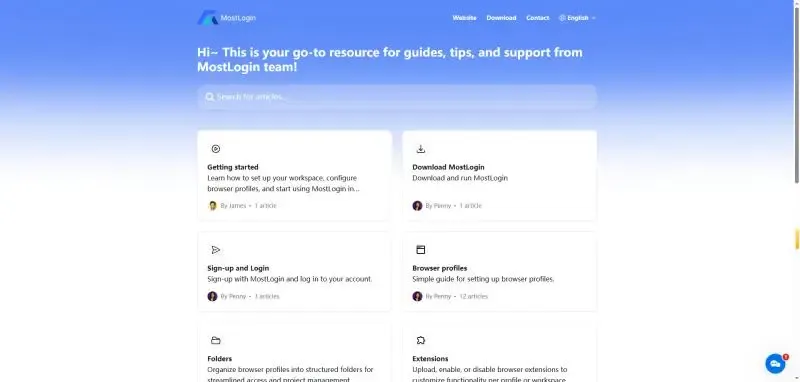Click the chat notification badge
The height and width of the screenshot is (382, 800).
coord(786,357)
